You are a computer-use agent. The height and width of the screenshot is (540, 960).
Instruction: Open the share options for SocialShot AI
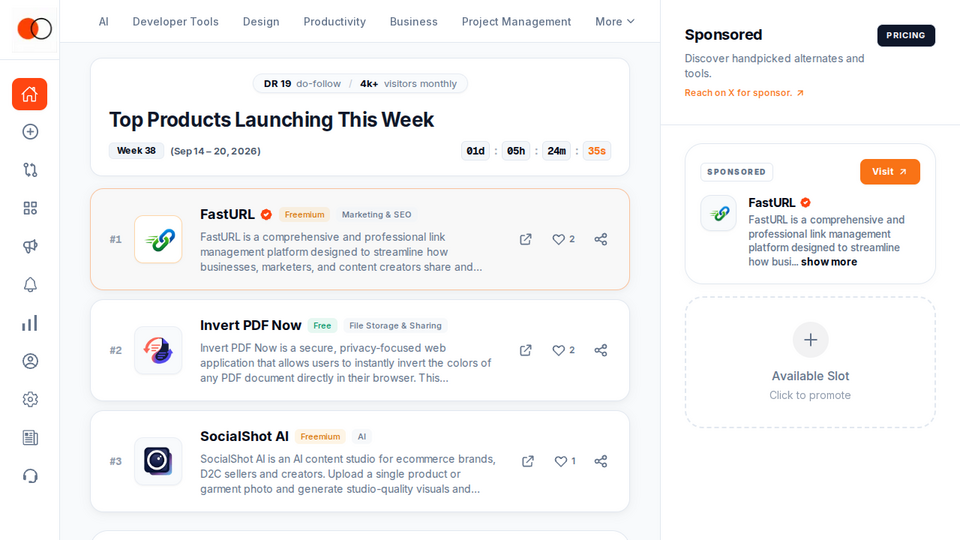(x=601, y=461)
